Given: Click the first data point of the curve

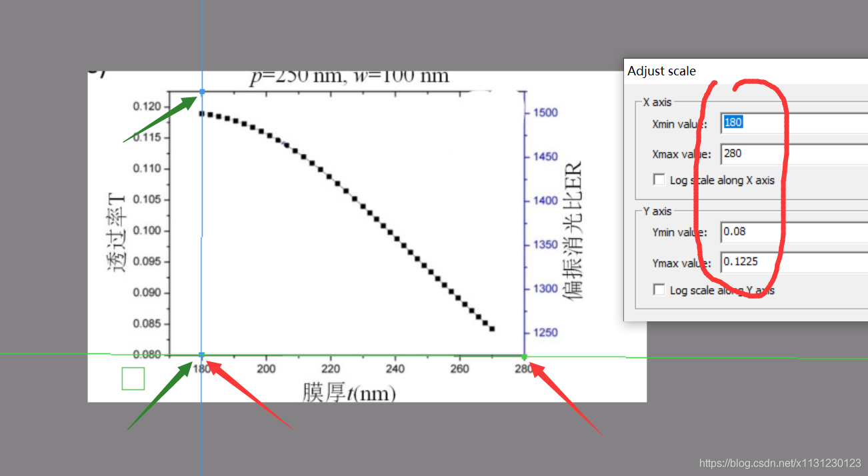Looking at the screenshot, I should (x=201, y=114).
